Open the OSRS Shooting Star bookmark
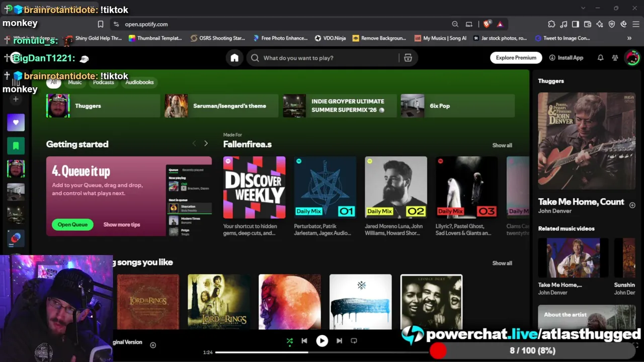This screenshot has width=644, height=362. coord(218,38)
